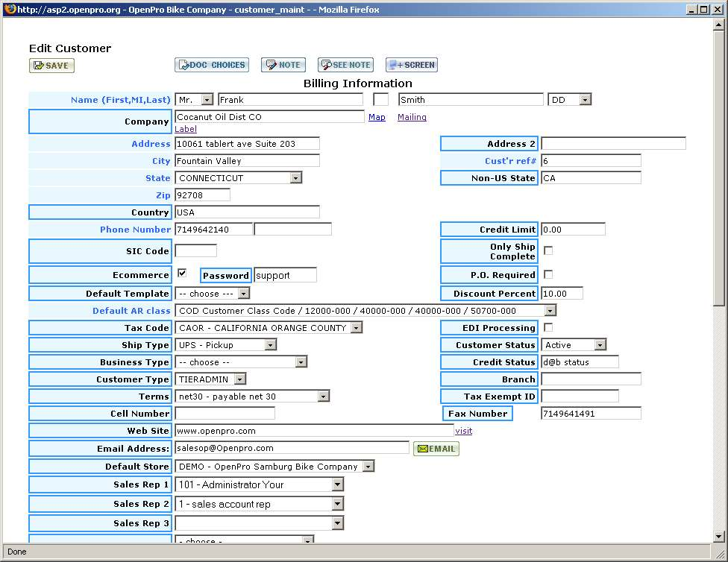
Task: Open the Map link beside Company
Action: click(x=377, y=117)
